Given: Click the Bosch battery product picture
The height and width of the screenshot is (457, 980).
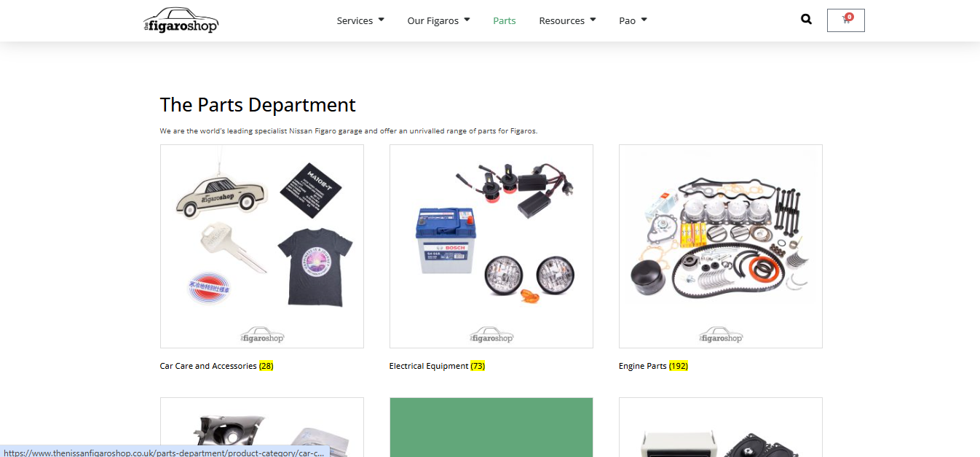Looking at the screenshot, I should [x=446, y=241].
